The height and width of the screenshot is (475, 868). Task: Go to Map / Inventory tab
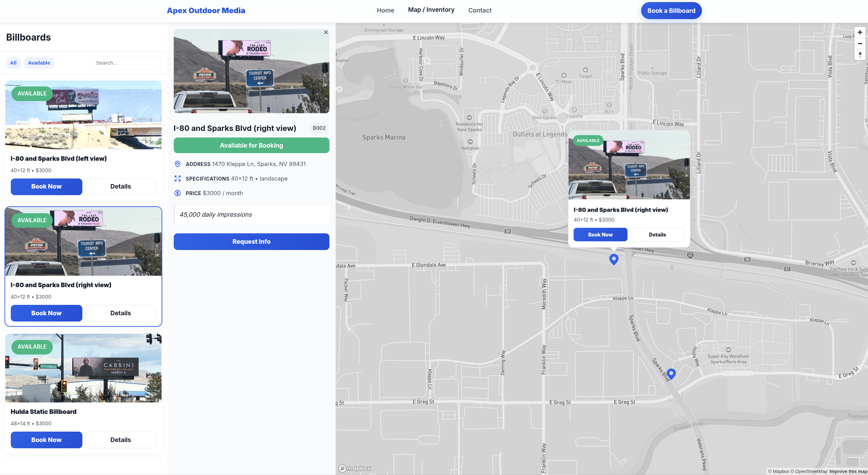coord(431,10)
